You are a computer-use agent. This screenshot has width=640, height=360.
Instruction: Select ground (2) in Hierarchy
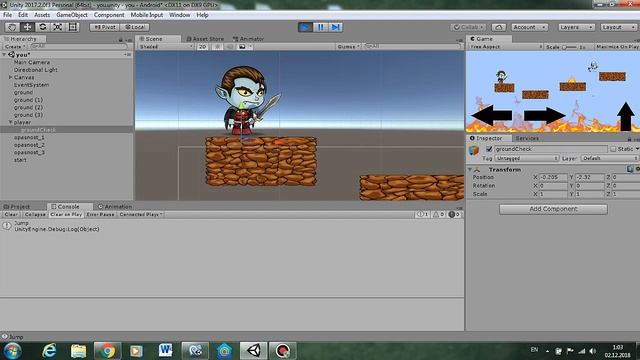tap(28, 107)
